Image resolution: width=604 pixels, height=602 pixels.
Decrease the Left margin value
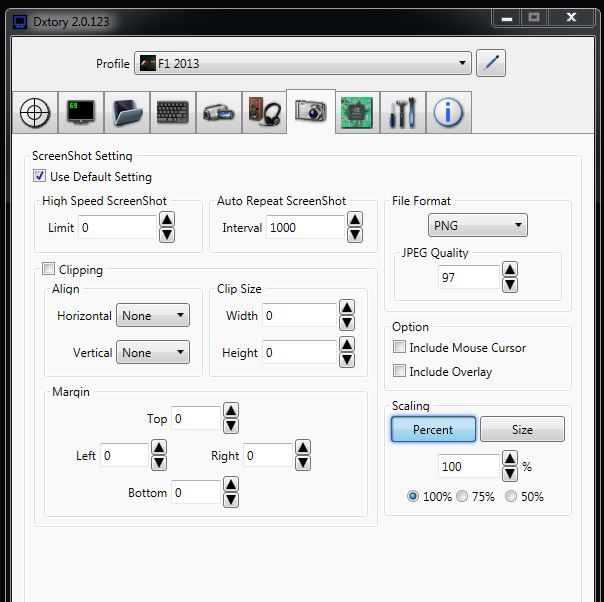[159, 463]
